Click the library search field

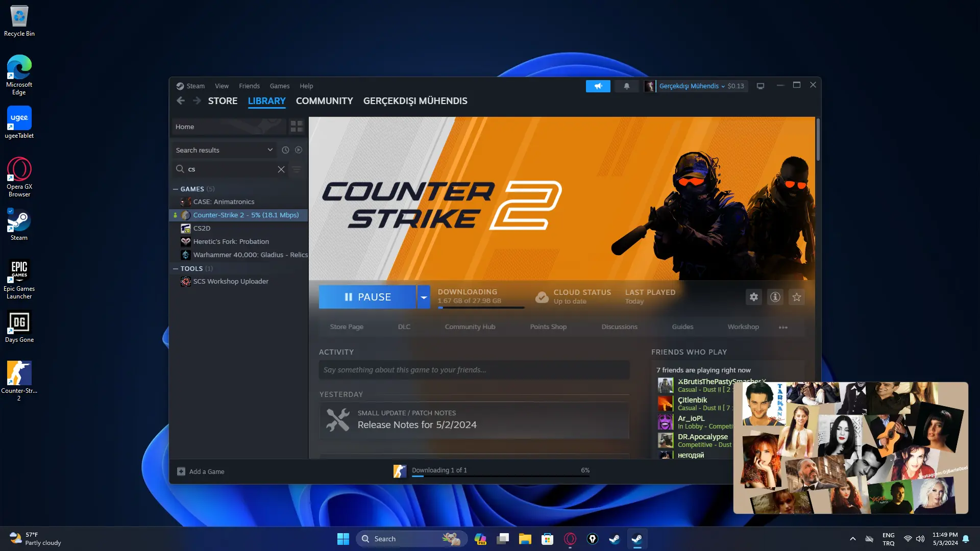(x=230, y=169)
